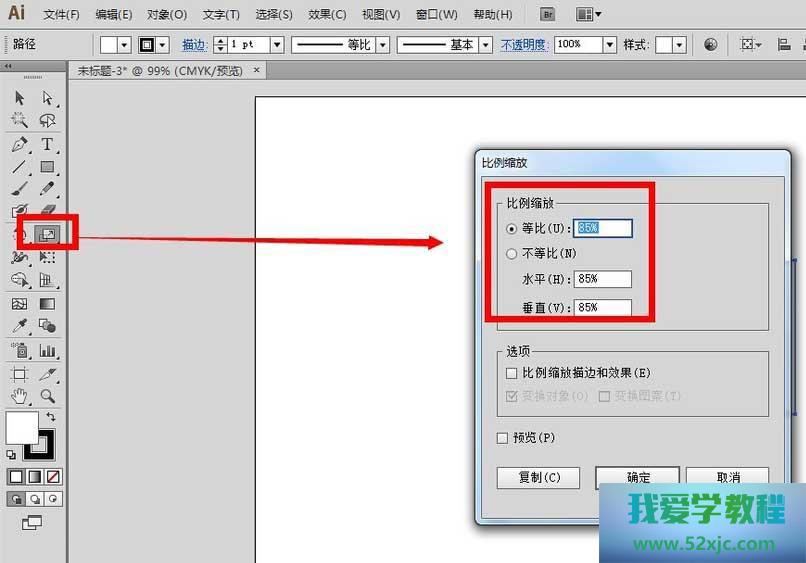
Task: Pick the Scale tool in toolbox
Action: coord(47,234)
